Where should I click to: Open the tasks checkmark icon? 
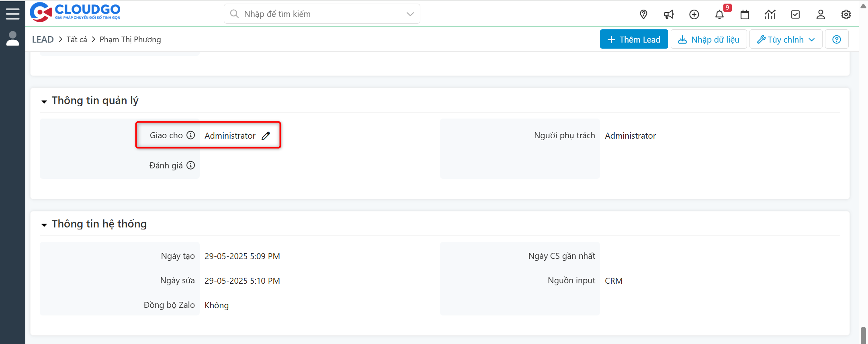(795, 15)
